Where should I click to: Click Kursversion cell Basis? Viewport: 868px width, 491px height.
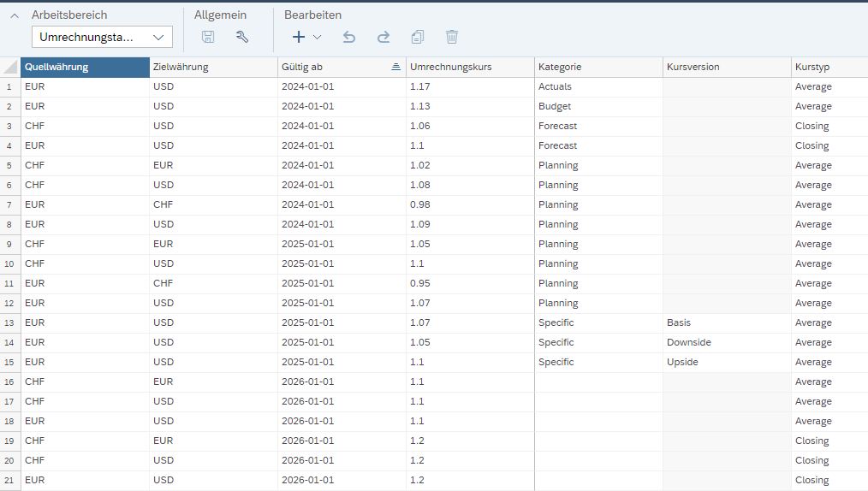[x=727, y=322]
